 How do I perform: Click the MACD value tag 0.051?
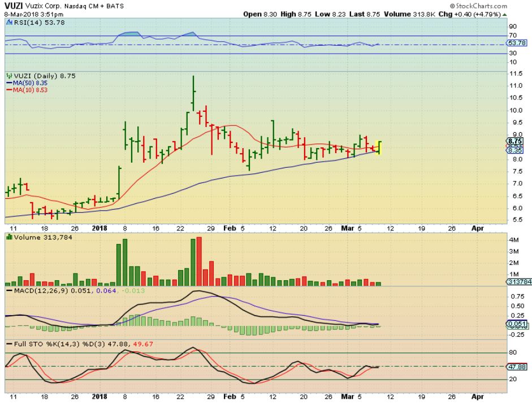point(517,324)
